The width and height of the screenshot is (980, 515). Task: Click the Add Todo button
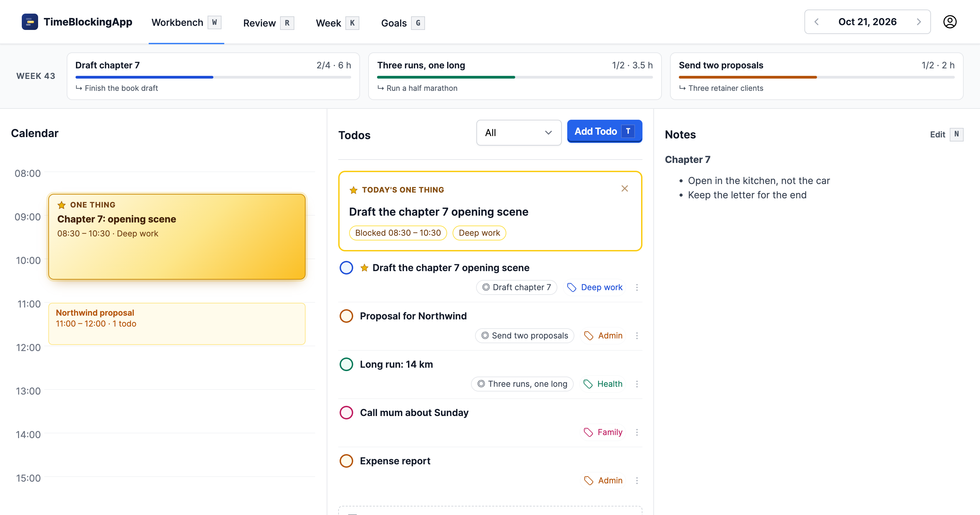[605, 131]
